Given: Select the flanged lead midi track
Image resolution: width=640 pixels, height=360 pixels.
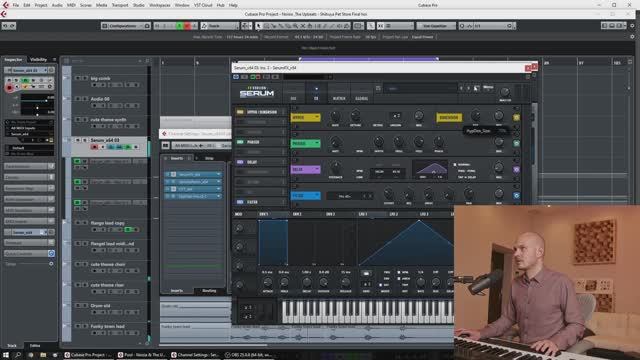Looking at the screenshot, I should 112,244.
